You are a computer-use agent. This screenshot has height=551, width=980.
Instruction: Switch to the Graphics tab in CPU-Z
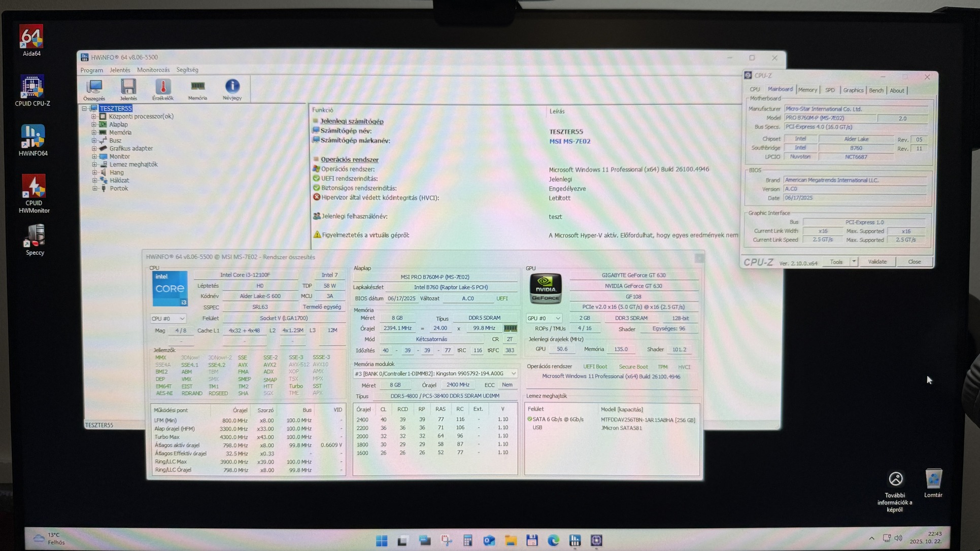[x=853, y=90]
